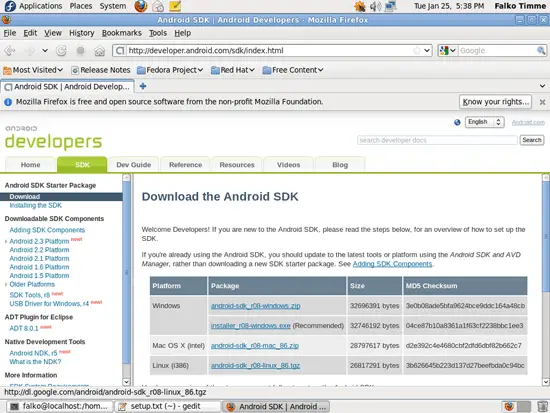The image size is (550, 413).
Task: Open the Applications menu in top panel
Action: 40,6
